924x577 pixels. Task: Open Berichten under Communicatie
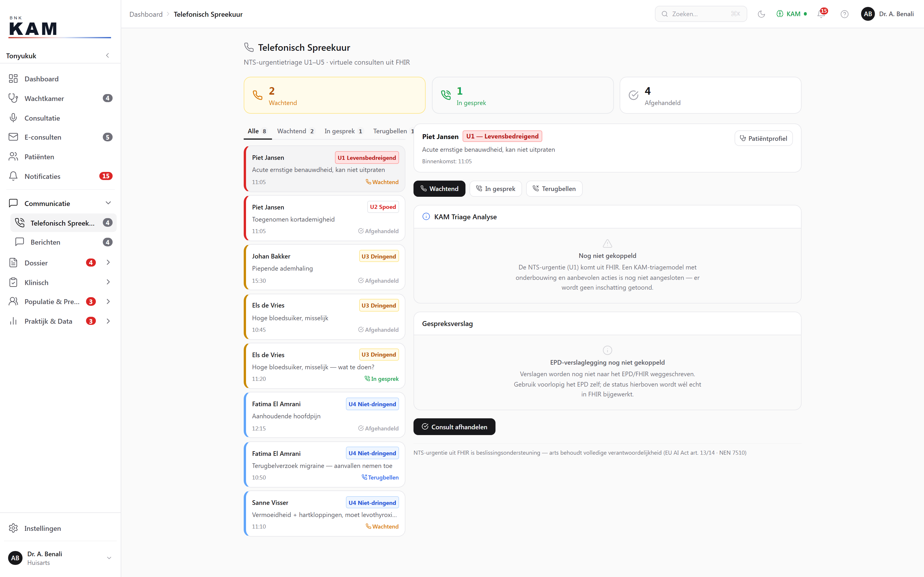(64, 242)
